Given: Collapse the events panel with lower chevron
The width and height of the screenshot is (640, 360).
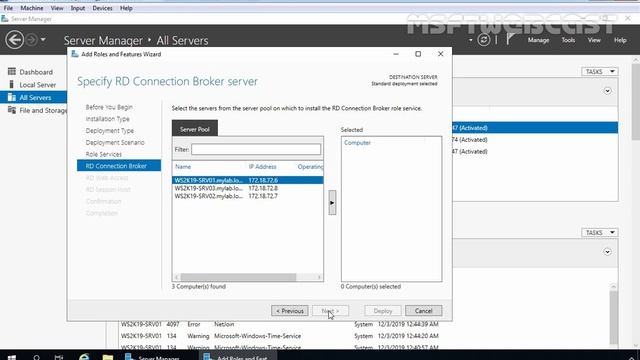Looking at the screenshot, I should coord(607,251).
